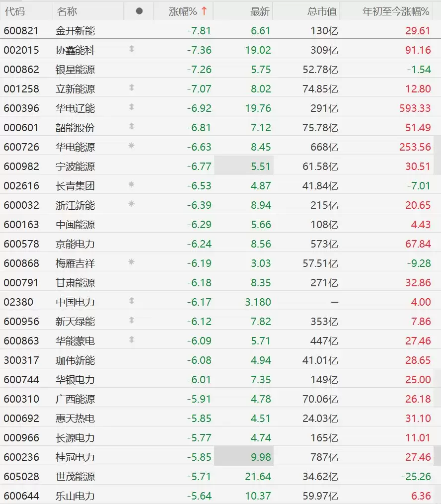Image resolution: width=441 pixels, height=504 pixels.
Task: Click the star-shaped icon in the 长青集团 row
Action: [x=132, y=184]
